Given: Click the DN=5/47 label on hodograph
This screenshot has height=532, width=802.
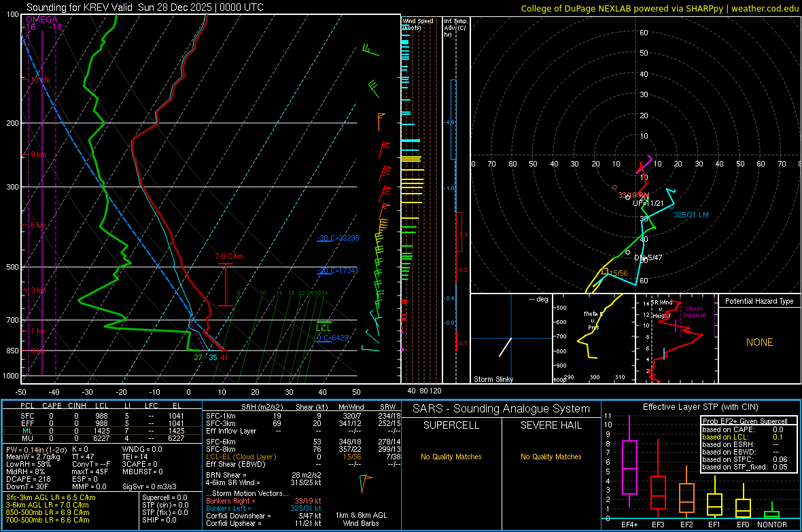Looking at the screenshot, I should click(648, 258).
